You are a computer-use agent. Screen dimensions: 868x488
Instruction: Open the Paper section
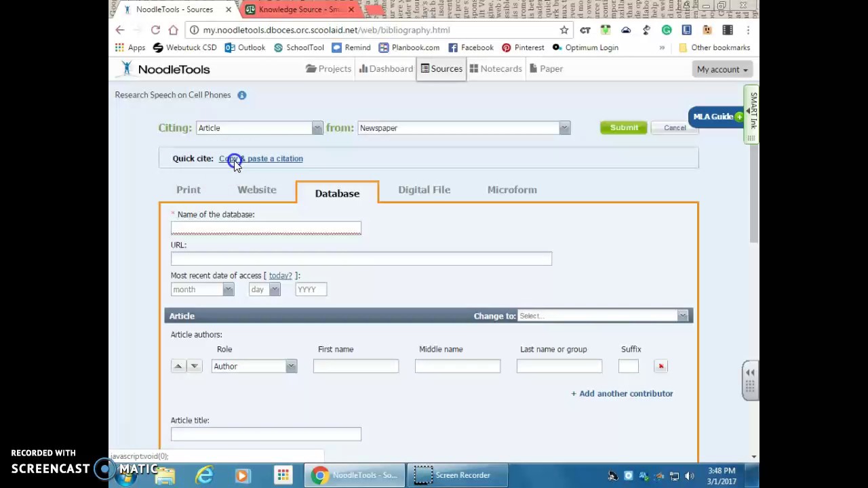click(546, 68)
